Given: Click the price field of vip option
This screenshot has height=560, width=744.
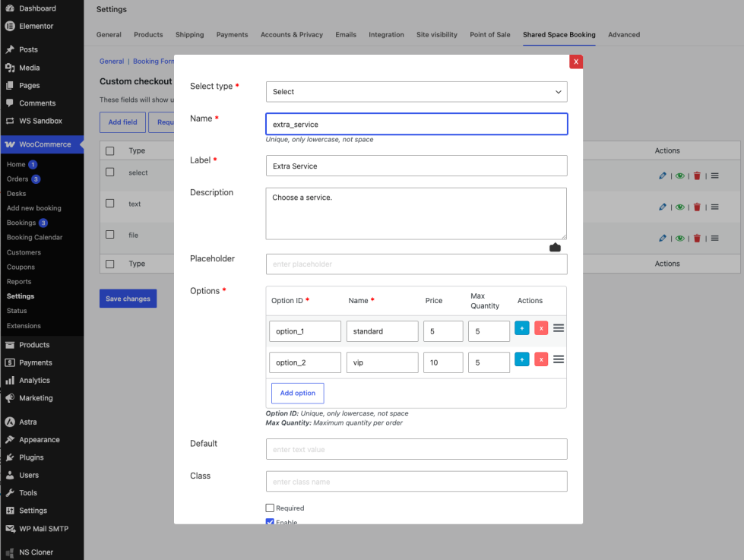Looking at the screenshot, I should coord(443,362).
